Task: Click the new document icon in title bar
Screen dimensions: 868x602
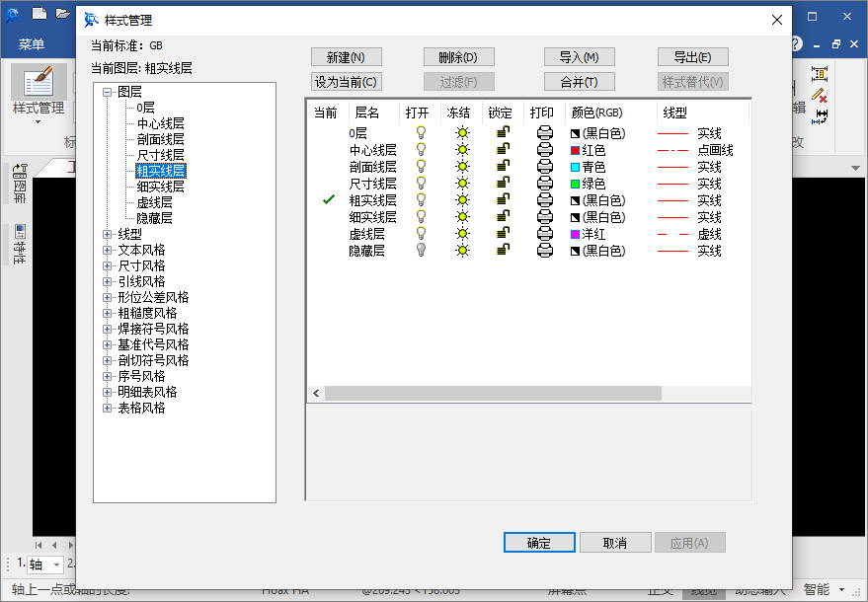Action: coord(39,13)
